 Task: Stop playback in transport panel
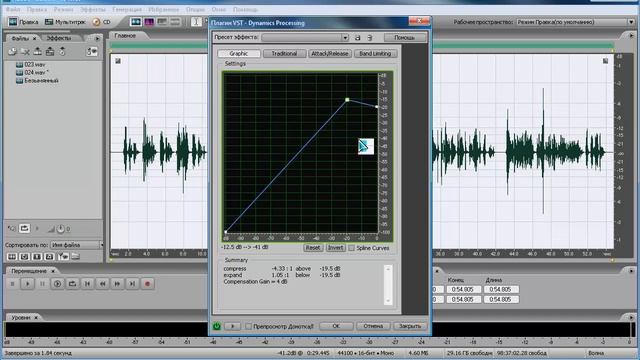[x=13, y=284]
